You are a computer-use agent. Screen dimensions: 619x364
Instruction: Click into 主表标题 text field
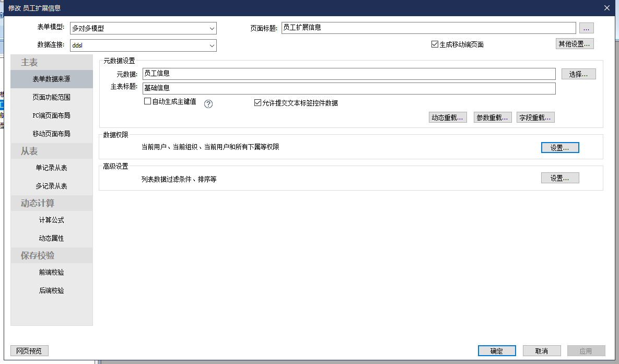point(348,88)
